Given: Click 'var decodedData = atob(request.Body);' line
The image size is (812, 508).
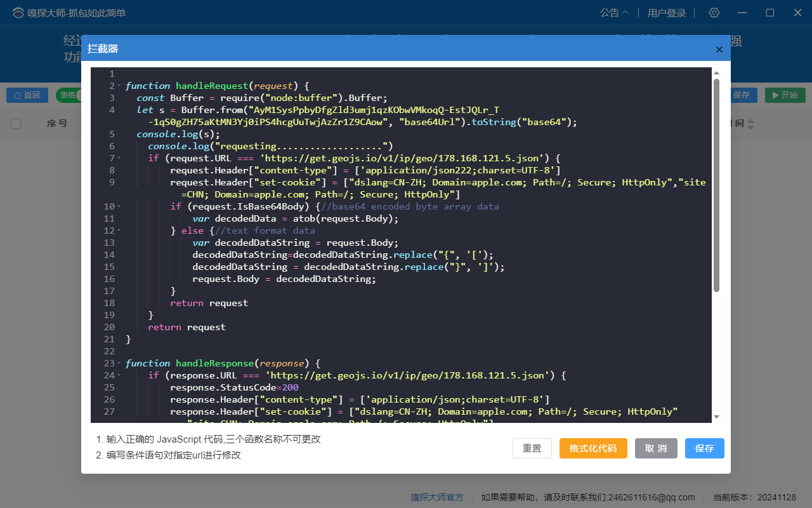Looking at the screenshot, I should point(296,218).
